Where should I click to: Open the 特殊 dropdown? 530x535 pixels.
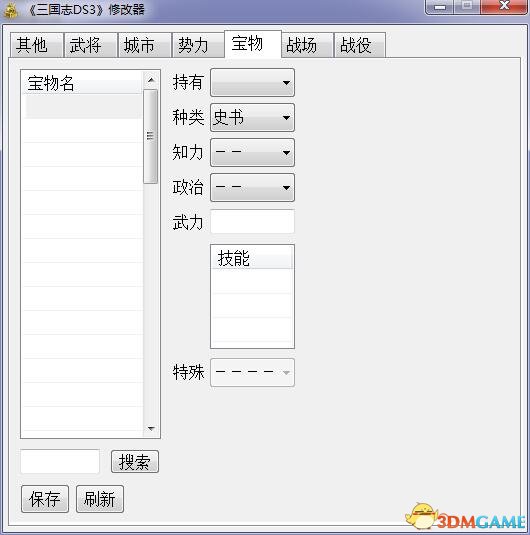(x=252, y=372)
